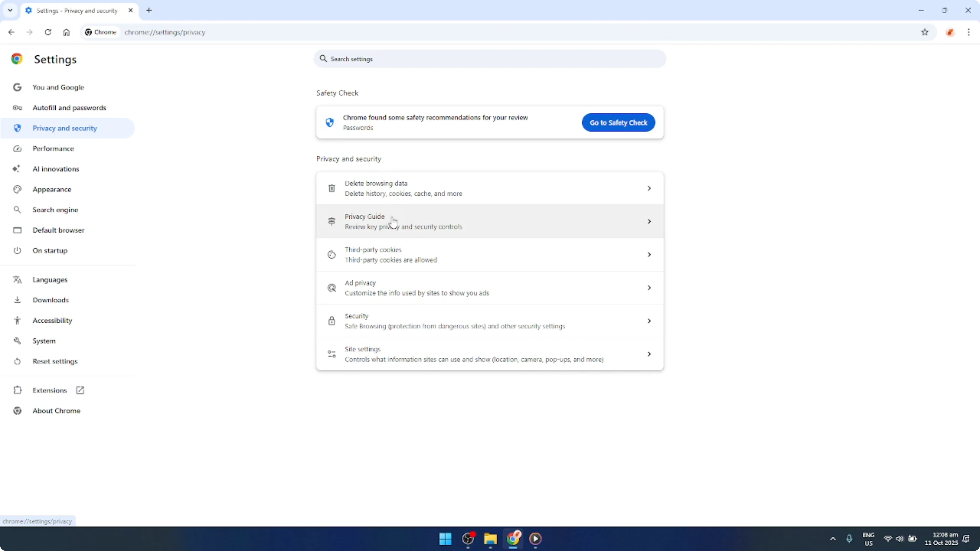Open Delete browsing data row
Screen dimensions: 980x551
coord(490,188)
